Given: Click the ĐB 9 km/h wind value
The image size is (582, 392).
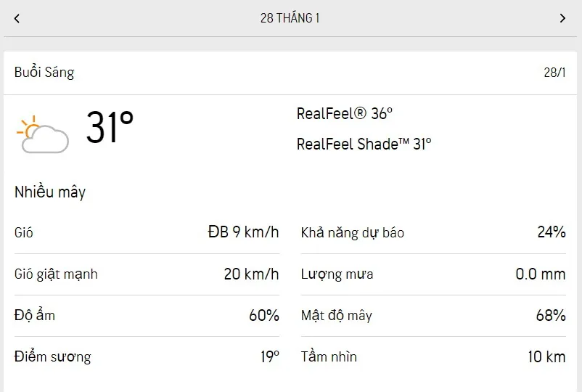Looking at the screenshot, I should (243, 233).
